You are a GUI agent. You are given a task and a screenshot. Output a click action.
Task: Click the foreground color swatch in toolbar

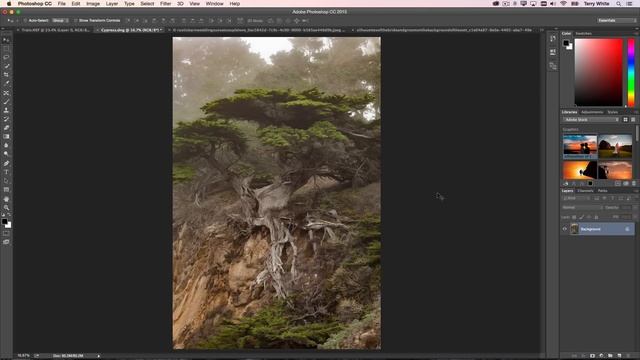pos(4,222)
